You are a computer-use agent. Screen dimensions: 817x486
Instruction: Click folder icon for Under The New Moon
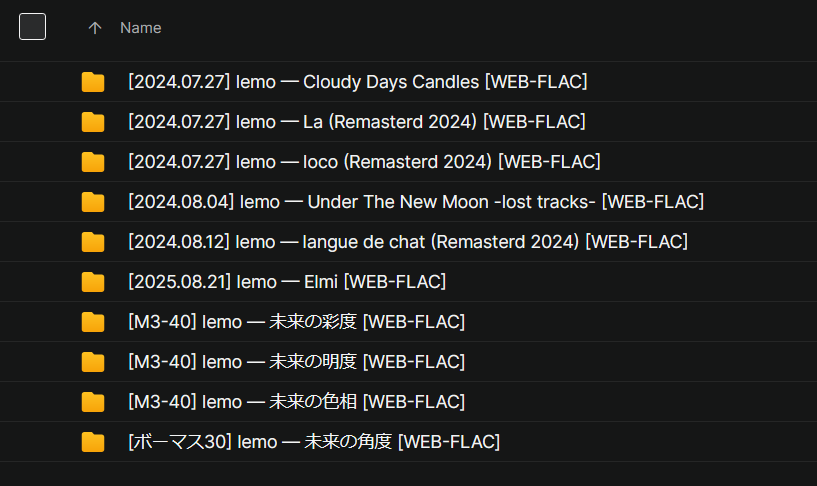point(93,202)
